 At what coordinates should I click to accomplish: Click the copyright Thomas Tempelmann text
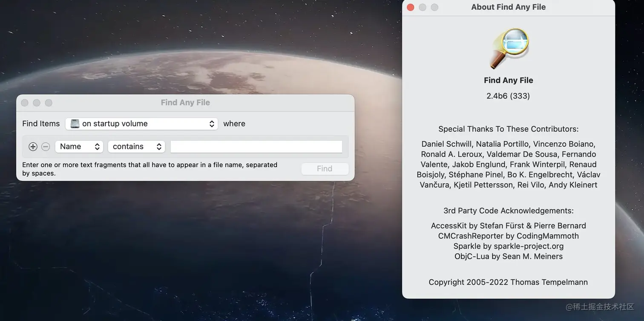coord(508,282)
